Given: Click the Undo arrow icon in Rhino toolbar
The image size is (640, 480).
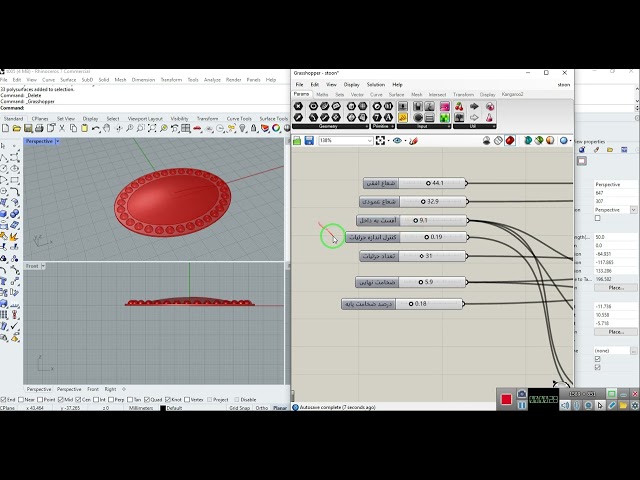Looking at the screenshot, I should click(x=96, y=128).
